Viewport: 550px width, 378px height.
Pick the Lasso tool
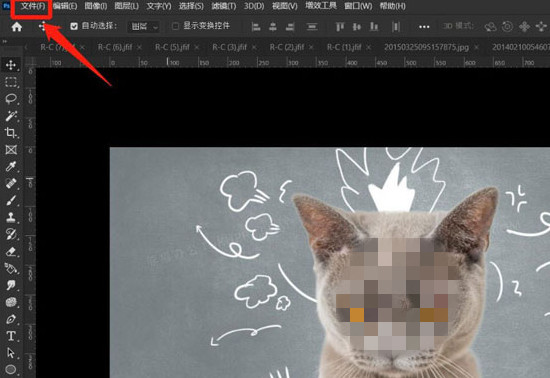click(11, 99)
